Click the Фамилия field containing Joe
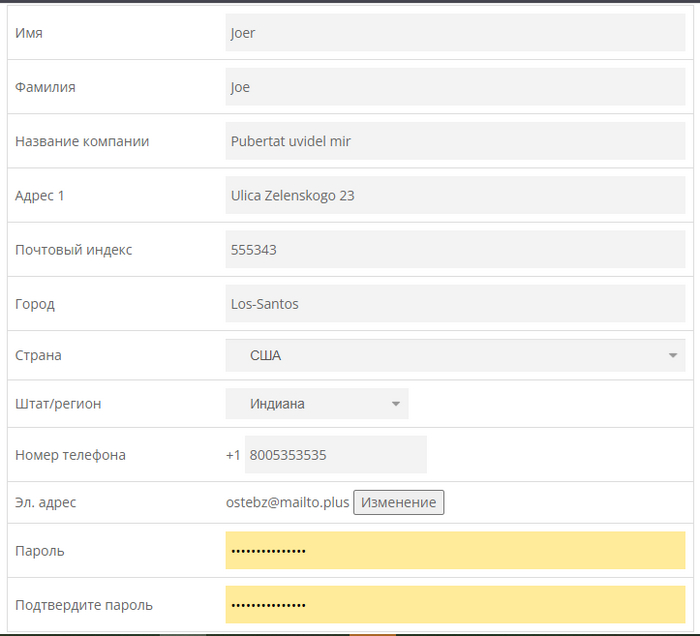This screenshot has width=700, height=636. [x=455, y=87]
